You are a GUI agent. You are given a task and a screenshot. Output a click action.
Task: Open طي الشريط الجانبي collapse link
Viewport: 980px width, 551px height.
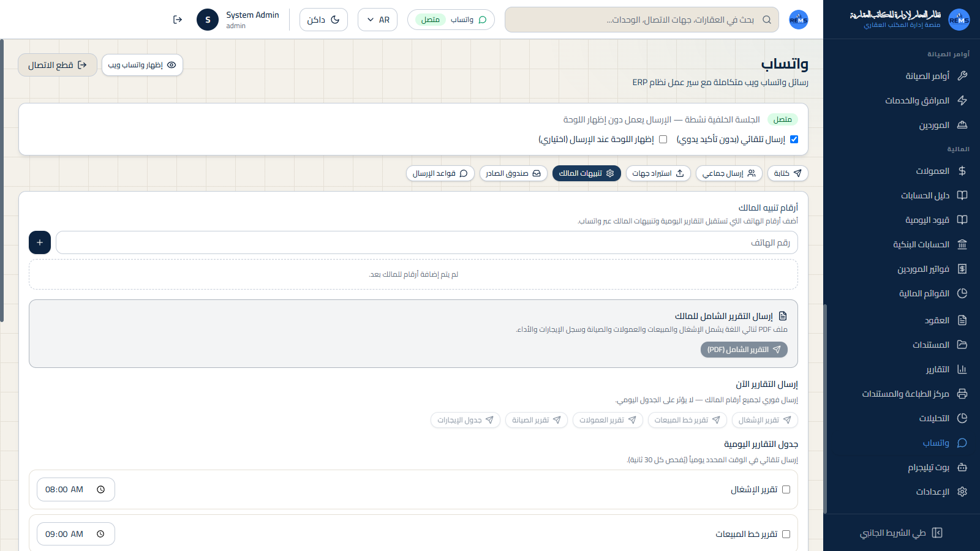tap(901, 533)
